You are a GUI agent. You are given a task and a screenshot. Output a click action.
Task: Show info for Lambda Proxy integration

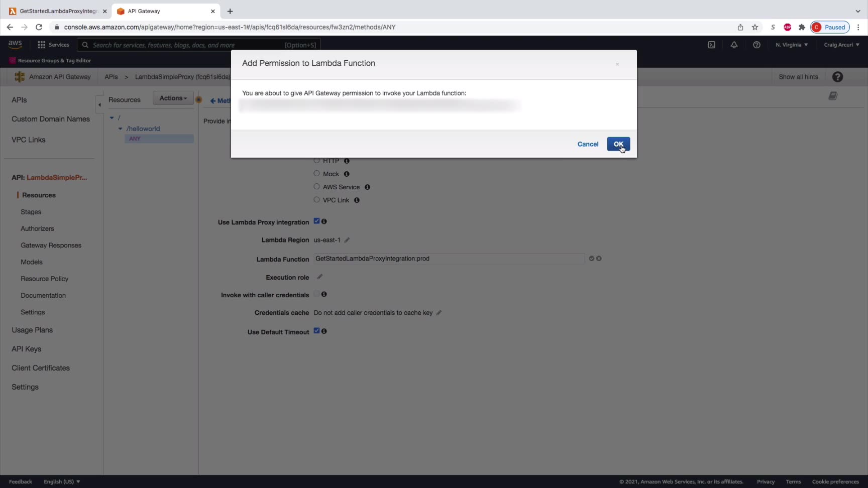click(x=324, y=221)
